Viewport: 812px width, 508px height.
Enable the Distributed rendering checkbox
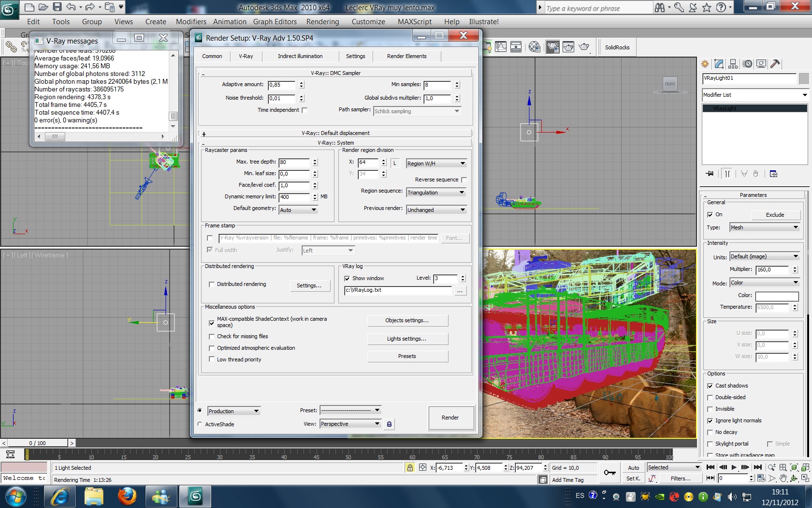pyautogui.click(x=212, y=284)
